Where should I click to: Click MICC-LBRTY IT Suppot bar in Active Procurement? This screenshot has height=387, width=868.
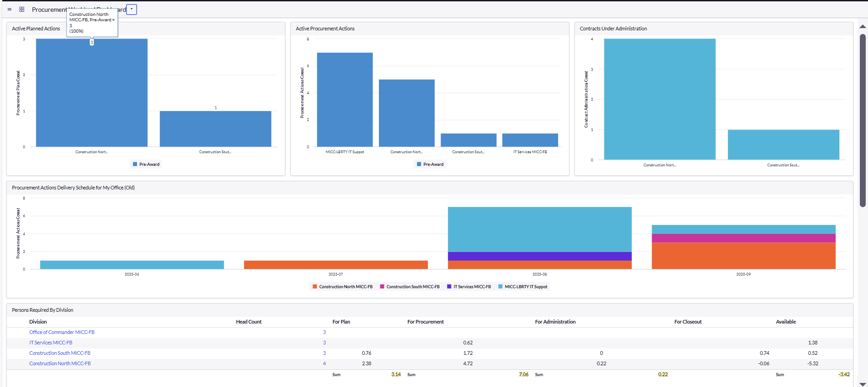345,100
